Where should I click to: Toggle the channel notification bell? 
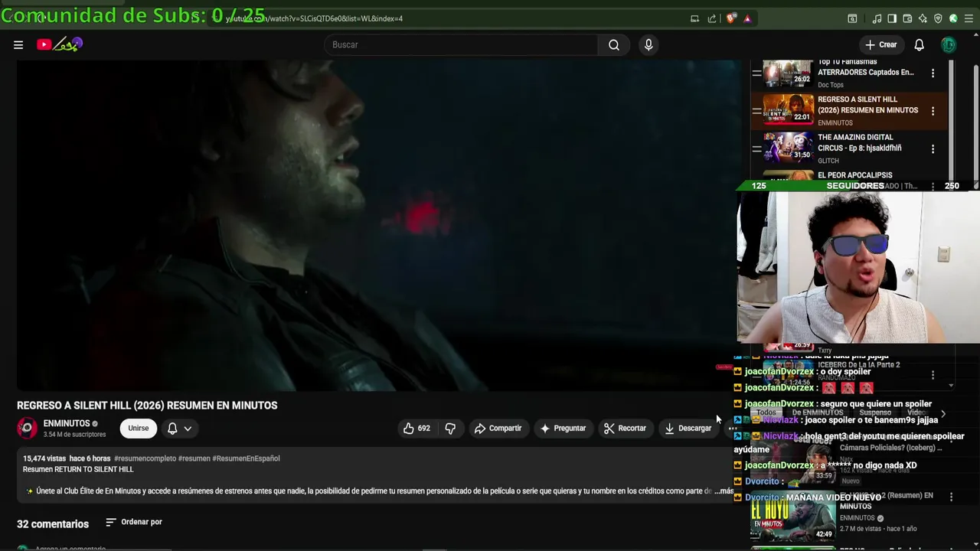172,429
